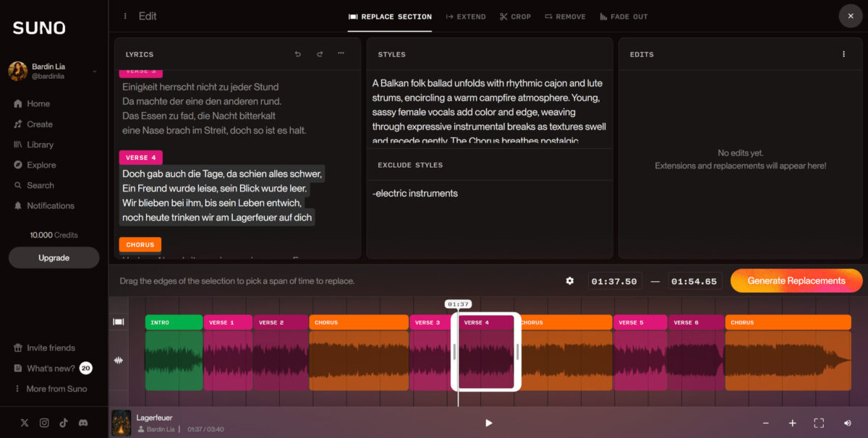Enter fullscreen with the expand icon
This screenshot has height=438, width=868.
[819, 423]
